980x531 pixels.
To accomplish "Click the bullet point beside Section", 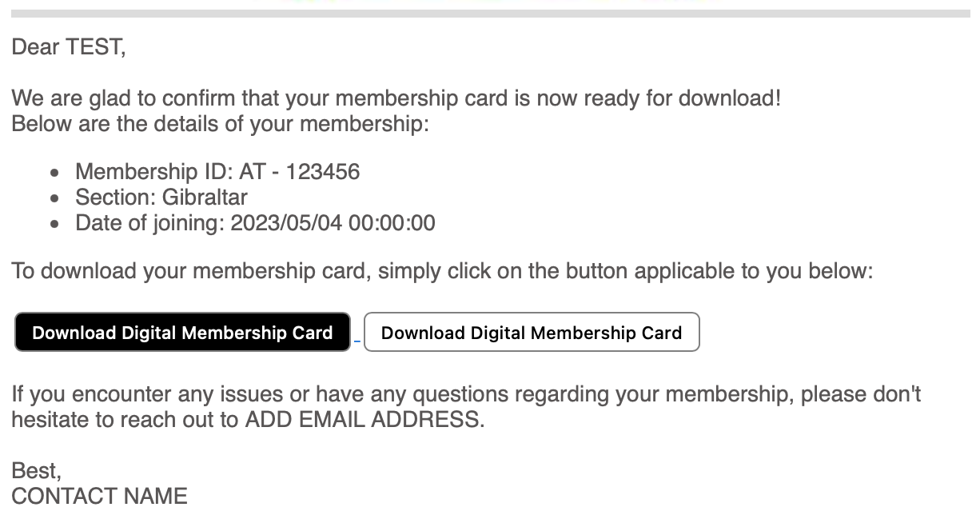I will pos(54,198).
